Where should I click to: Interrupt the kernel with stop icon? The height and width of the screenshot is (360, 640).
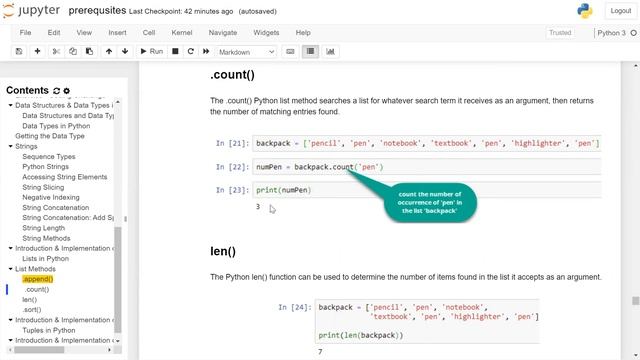175,51
